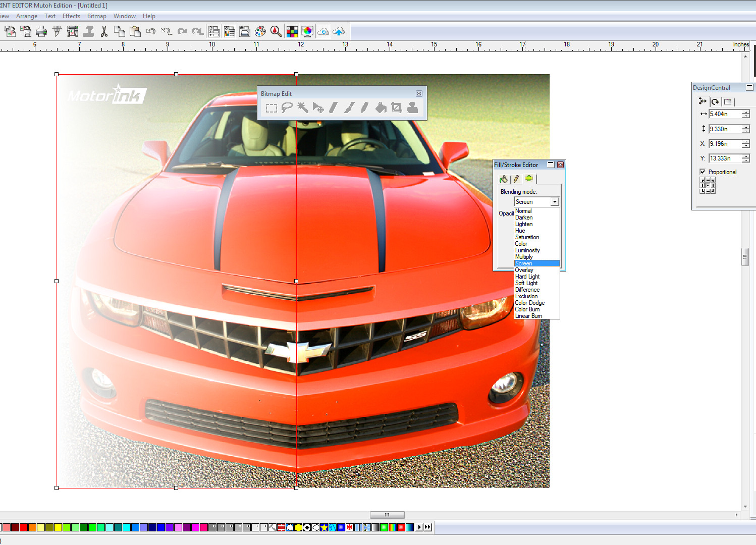Click the anchor point grid in DesignCentral
This screenshot has width=756, height=545.
pyautogui.click(x=707, y=185)
